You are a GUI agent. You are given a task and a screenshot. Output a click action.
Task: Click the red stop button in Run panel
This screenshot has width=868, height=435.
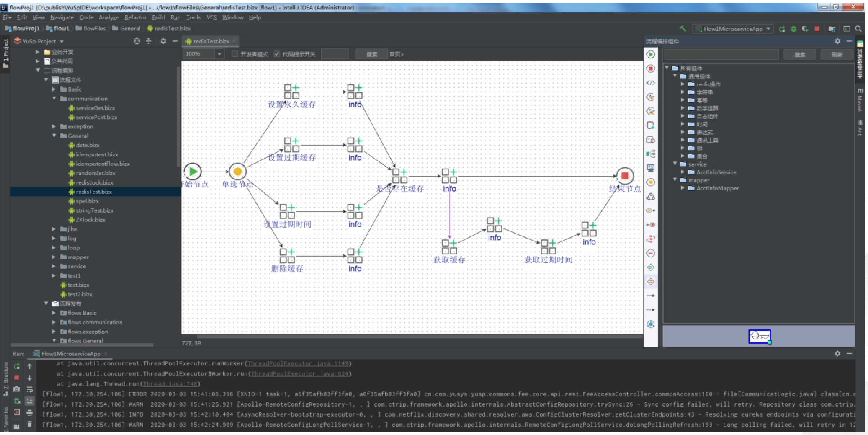click(x=17, y=377)
